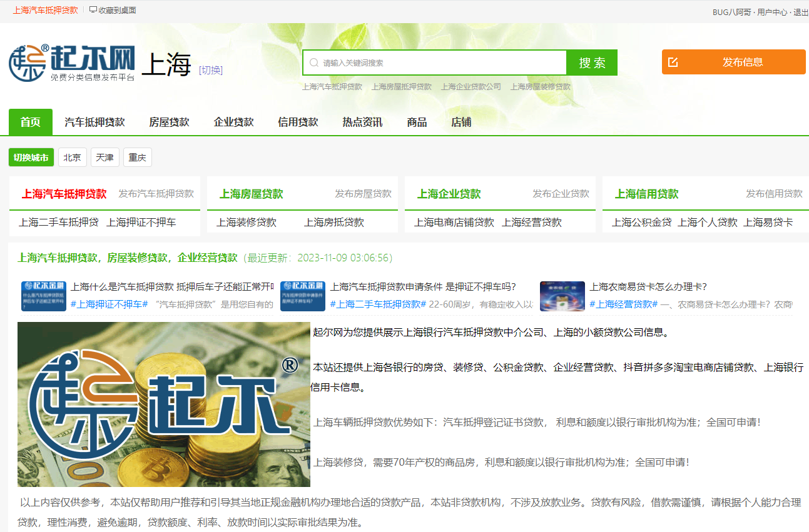This screenshot has width=809, height=532.
Task: Open the 商品 tab
Action: click(417, 122)
